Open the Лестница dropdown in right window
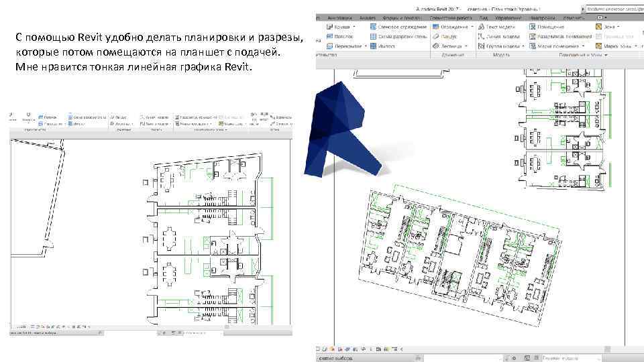The width and height of the screenshot is (644, 362). point(466,46)
